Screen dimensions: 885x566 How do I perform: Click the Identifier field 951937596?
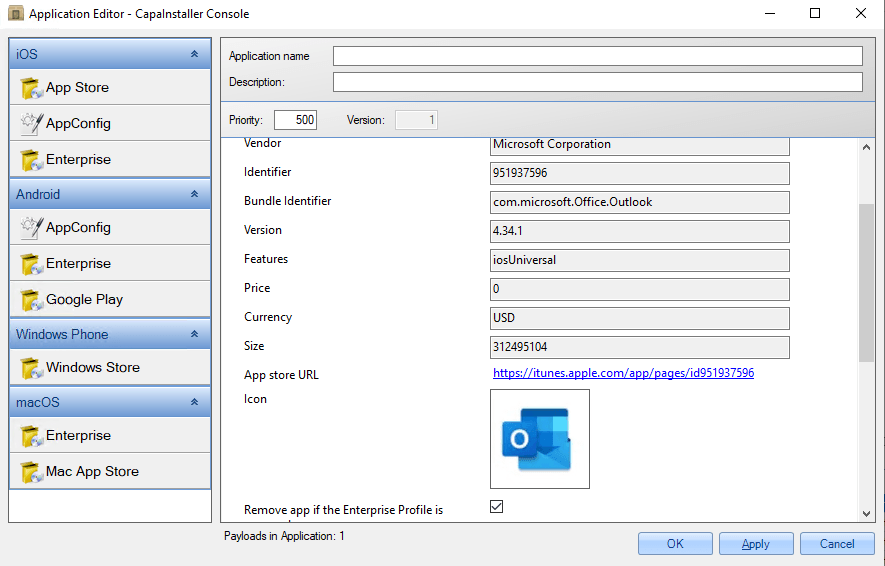pyautogui.click(x=639, y=173)
